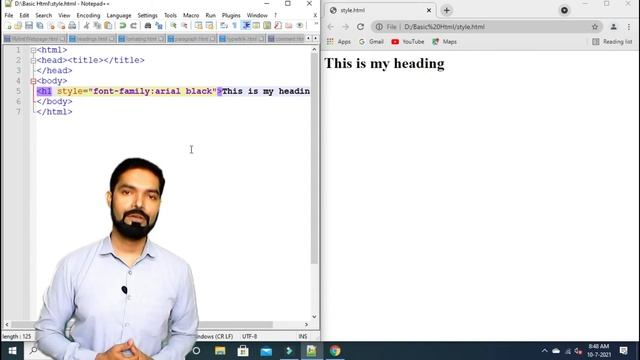Open the Encoding menu

click(x=88, y=16)
